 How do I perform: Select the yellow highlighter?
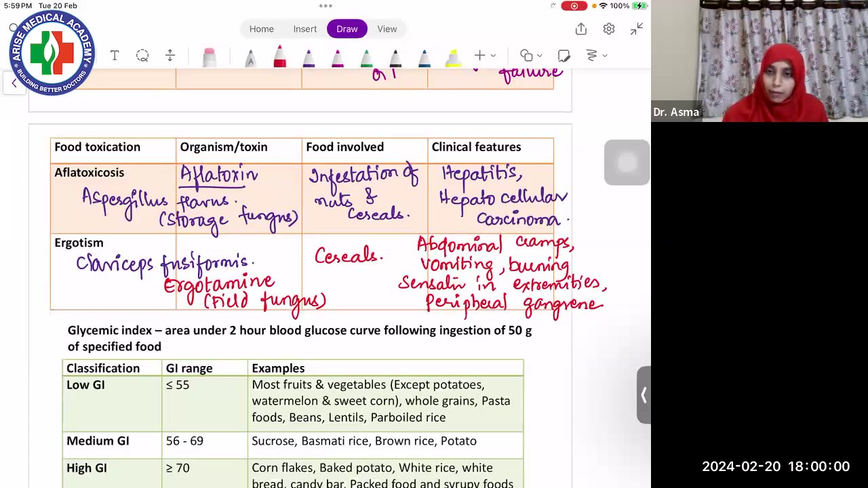(453, 58)
